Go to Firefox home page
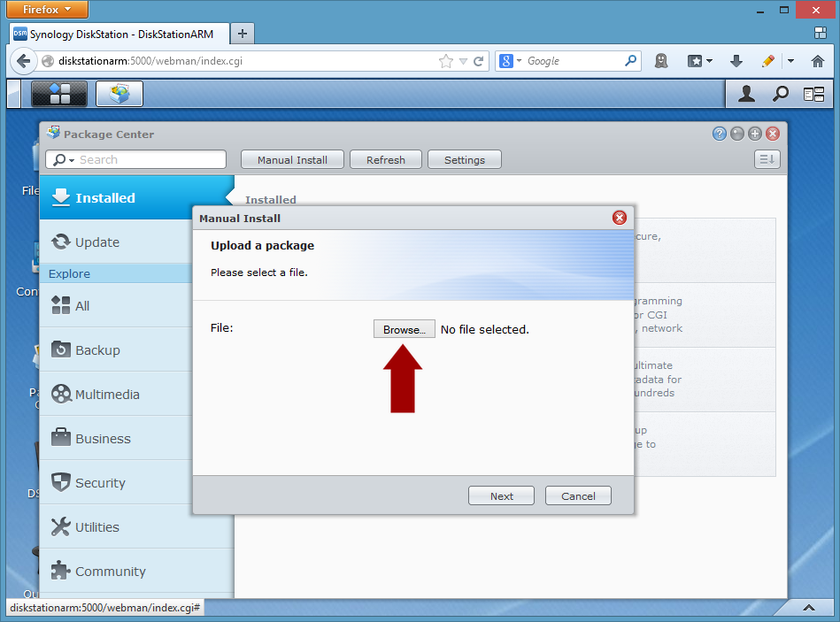840x622 pixels. (x=818, y=61)
